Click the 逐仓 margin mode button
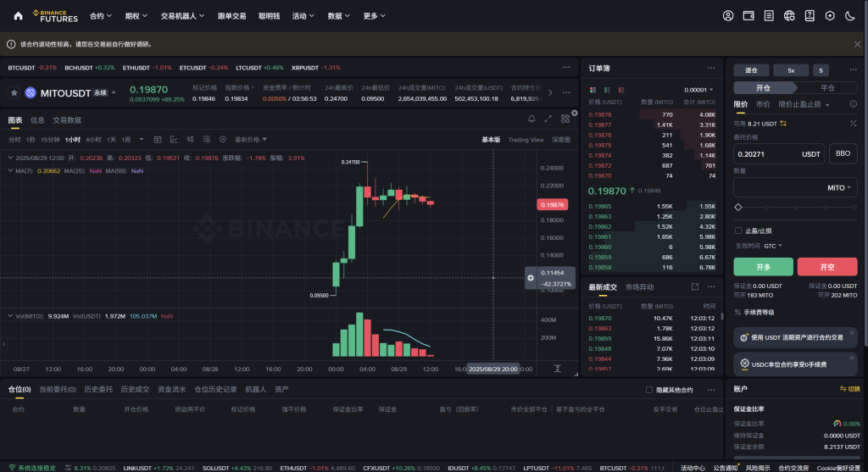 [751, 70]
